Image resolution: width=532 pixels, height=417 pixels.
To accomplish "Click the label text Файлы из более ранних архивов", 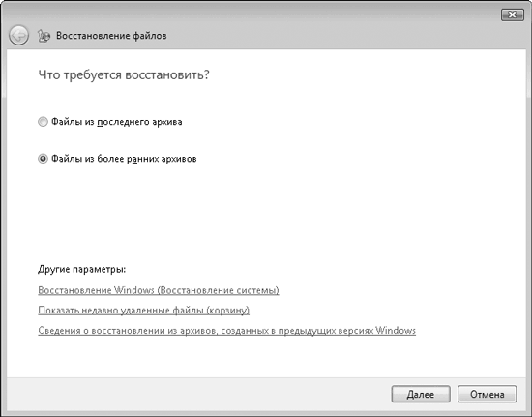I will tap(124, 159).
